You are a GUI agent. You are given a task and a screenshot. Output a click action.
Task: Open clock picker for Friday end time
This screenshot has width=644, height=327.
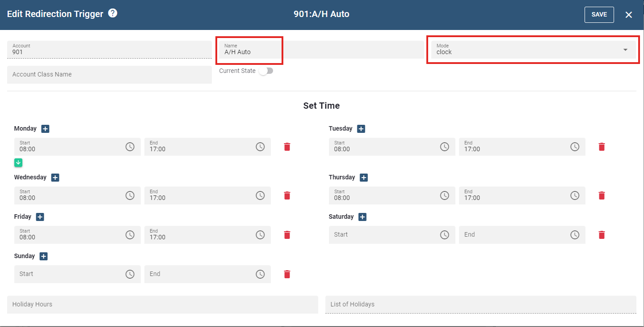[260, 235]
